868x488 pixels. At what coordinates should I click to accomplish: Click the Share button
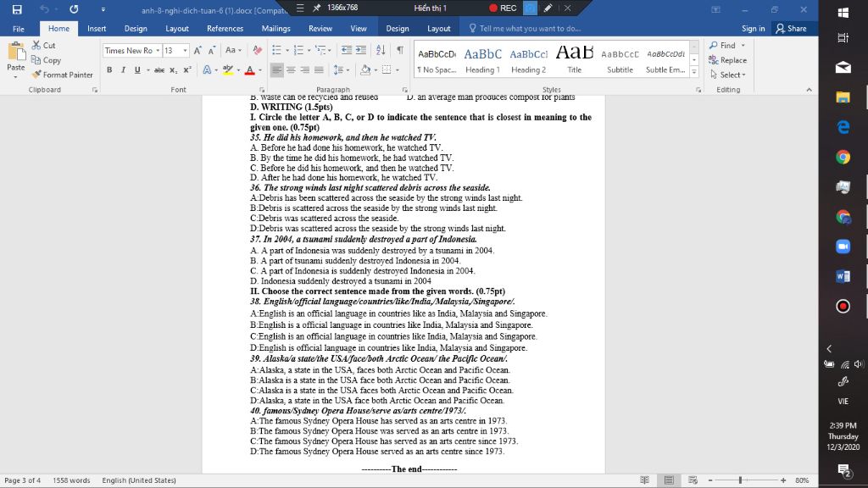tap(791, 28)
